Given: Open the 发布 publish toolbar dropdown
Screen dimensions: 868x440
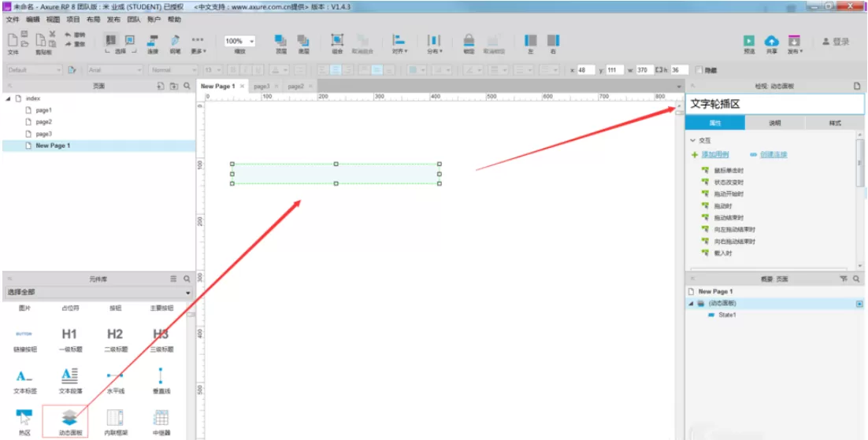Looking at the screenshot, I should tap(795, 44).
